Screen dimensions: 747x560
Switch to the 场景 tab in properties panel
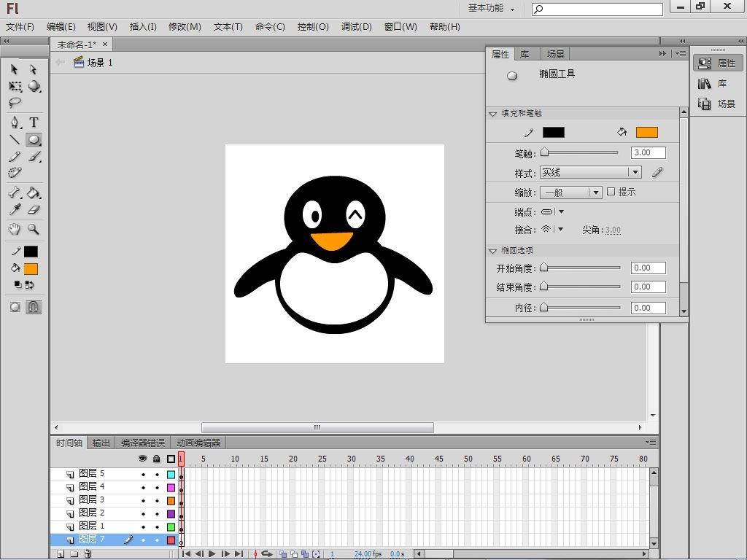555,54
